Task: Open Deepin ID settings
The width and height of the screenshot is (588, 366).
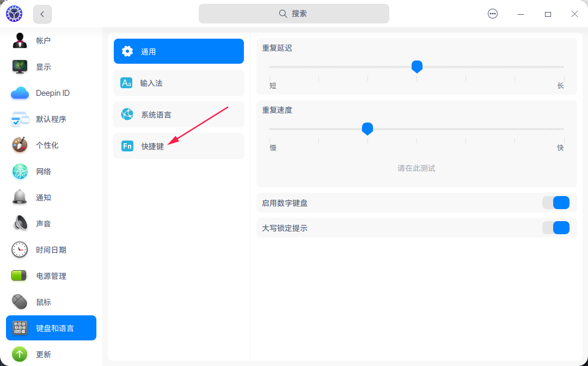Action: point(20,93)
